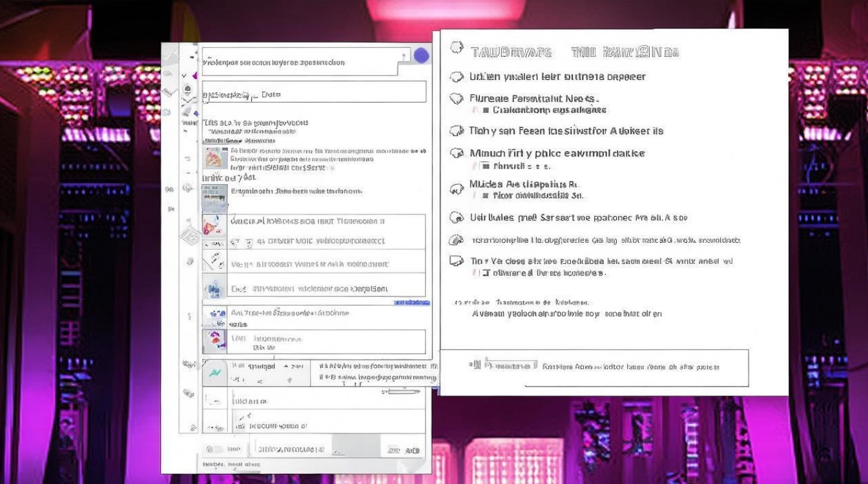Image resolution: width=868 pixels, height=484 pixels.
Task: Click the icon beside "Mmuch Firt y pbice" row
Action: [x=457, y=154]
